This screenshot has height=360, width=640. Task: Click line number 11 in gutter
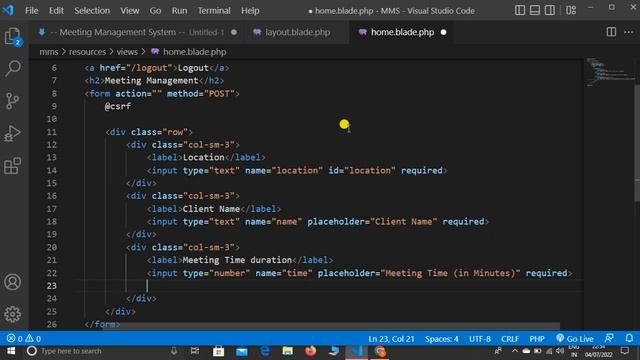point(51,132)
